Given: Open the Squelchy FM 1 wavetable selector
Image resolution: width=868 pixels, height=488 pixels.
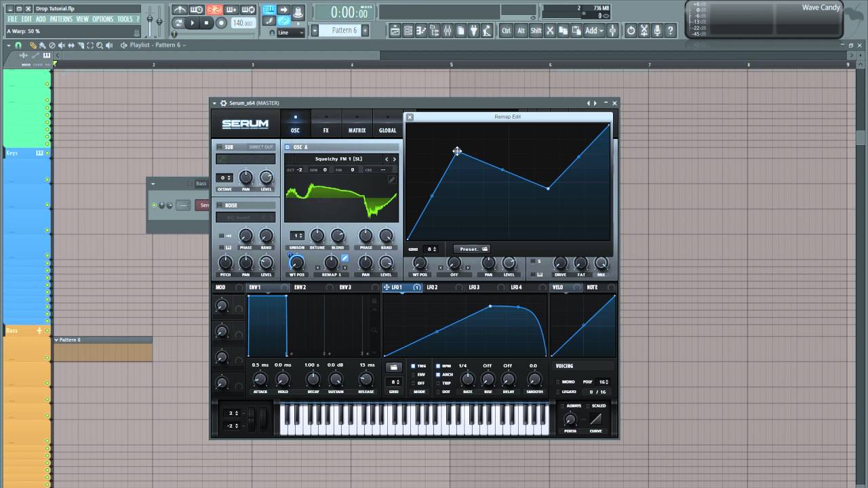Looking at the screenshot, I should point(339,159).
